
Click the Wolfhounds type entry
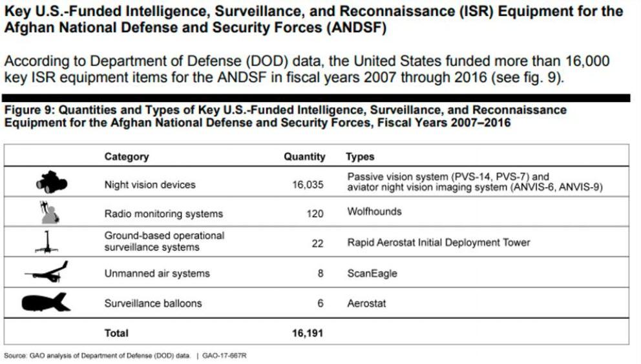tap(374, 212)
